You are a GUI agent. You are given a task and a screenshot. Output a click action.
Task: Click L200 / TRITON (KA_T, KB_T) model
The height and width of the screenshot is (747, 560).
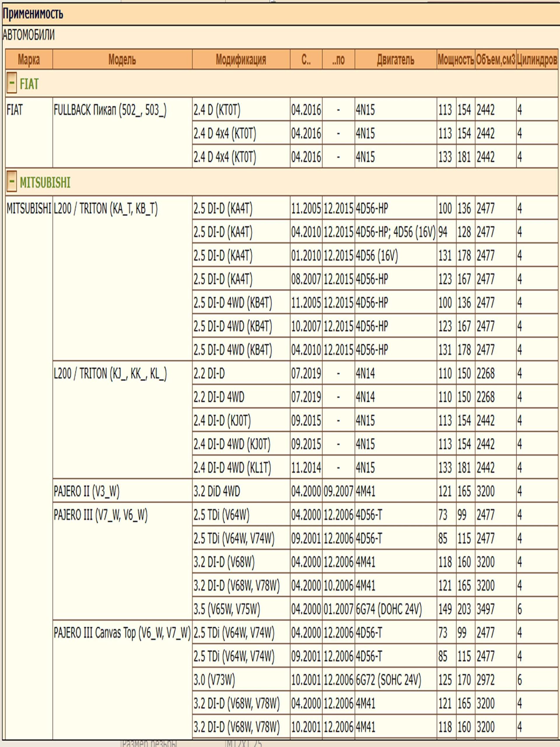pos(106,208)
